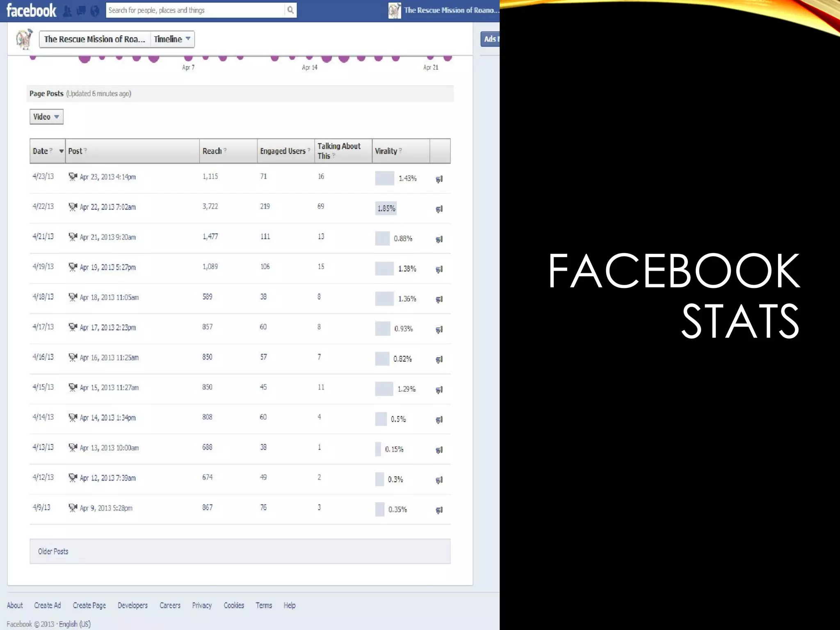Click promote megaphone for 4/12/13 row

coord(439,480)
